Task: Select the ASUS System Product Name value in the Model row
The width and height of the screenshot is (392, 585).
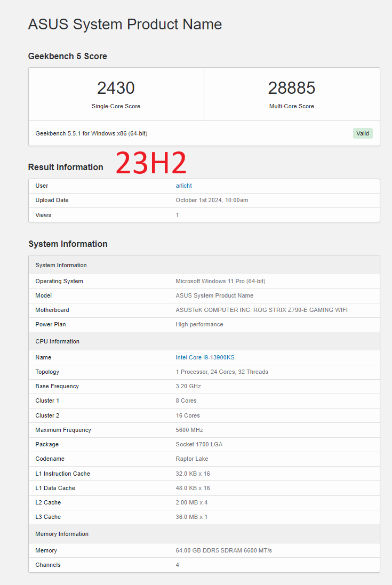Action: tap(214, 295)
